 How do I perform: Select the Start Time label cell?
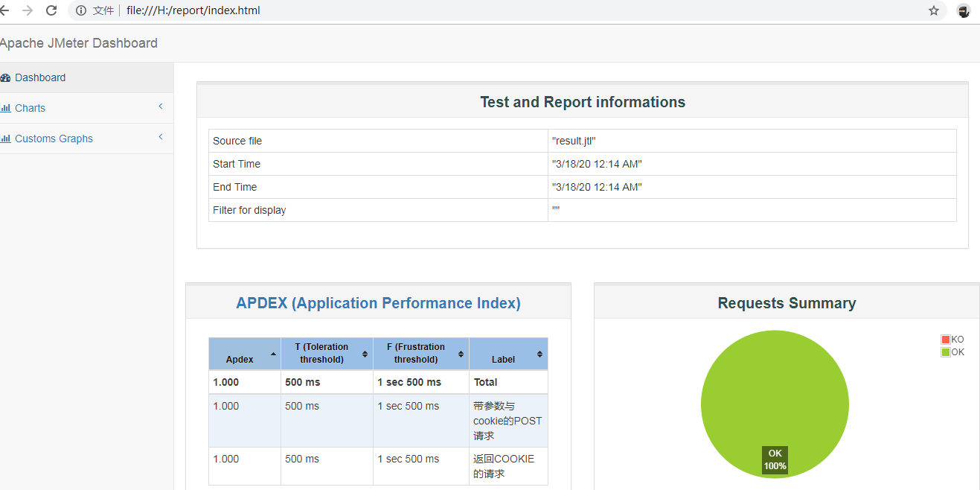(378, 164)
